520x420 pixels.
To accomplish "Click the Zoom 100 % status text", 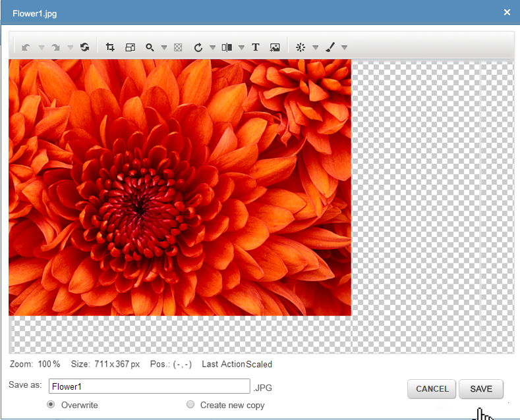I will point(35,364).
